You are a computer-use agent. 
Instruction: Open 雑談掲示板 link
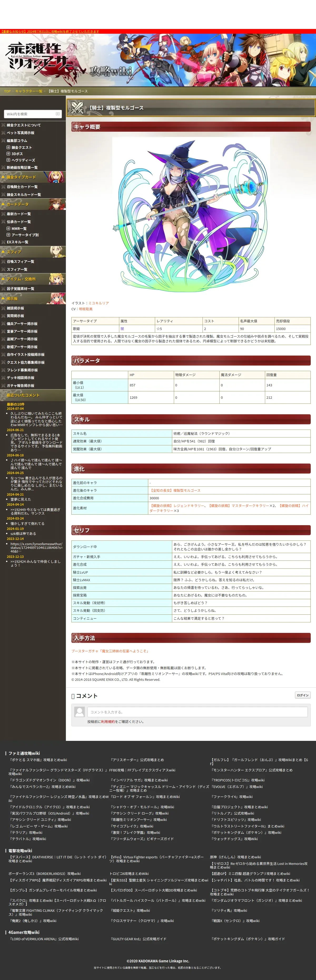coord(15,308)
